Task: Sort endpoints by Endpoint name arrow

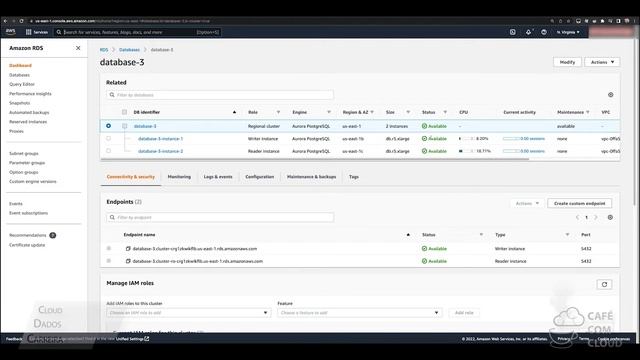Action: [408, 235]
